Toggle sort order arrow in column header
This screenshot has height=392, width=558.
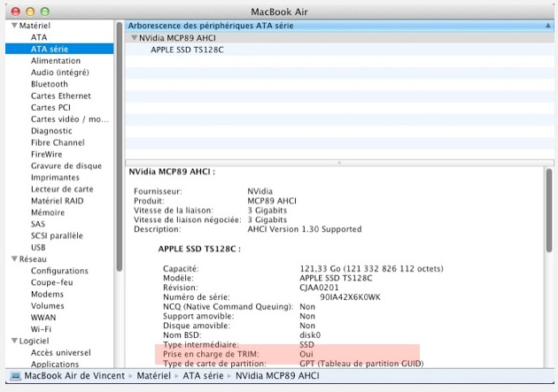[548, 26]
